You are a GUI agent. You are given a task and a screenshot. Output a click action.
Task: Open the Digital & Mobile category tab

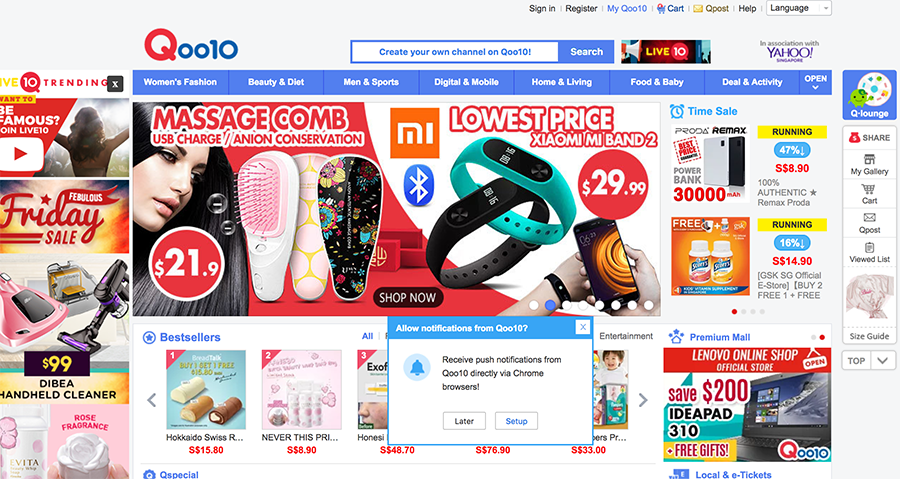coord(466,82)
